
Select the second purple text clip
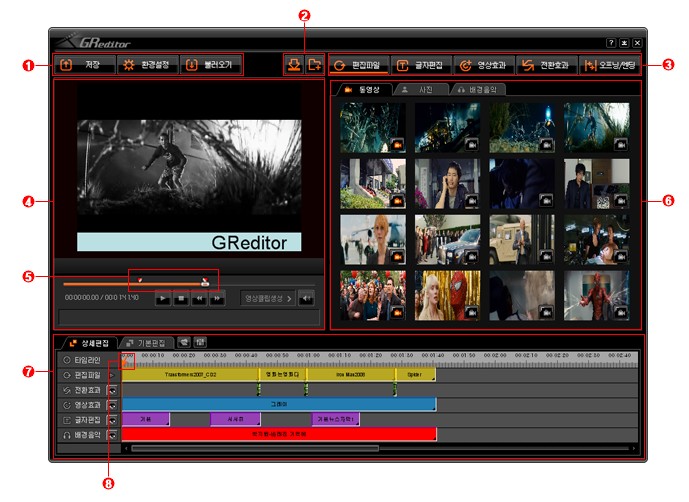(x=235, y=419)
